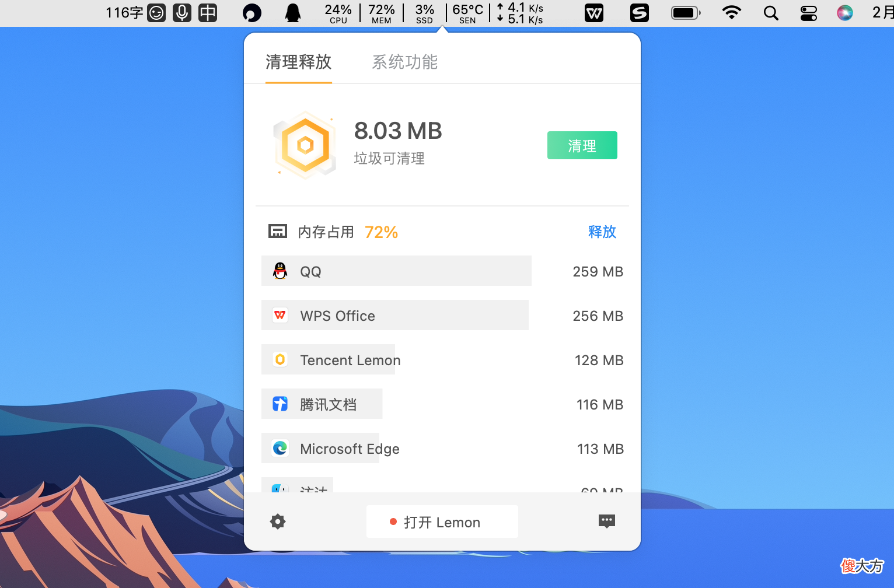Open the battery status icon

coord(686,13)
